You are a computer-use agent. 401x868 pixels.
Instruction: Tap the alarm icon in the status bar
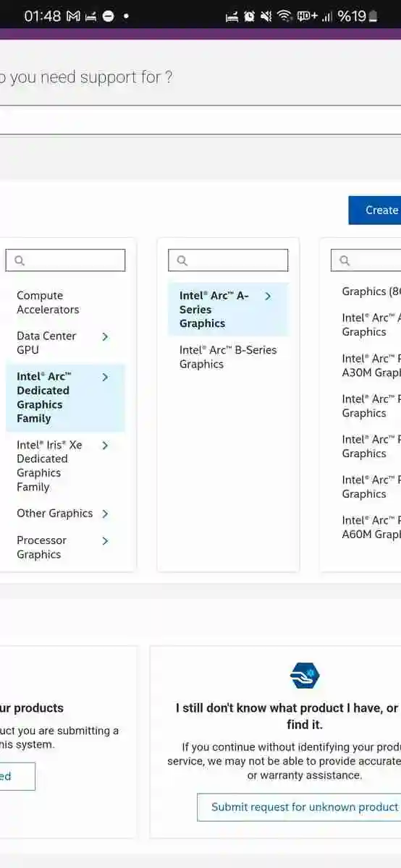250,16
